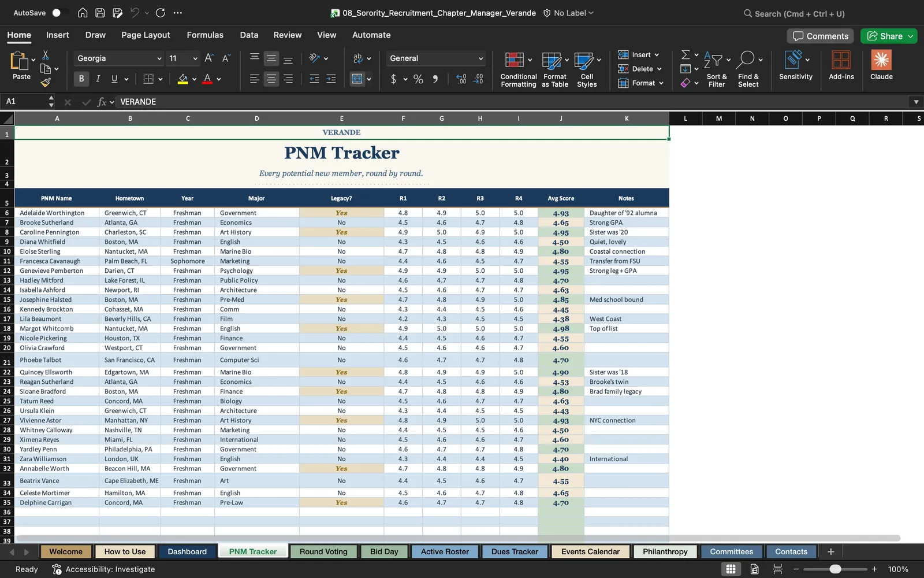Click the Align Left icon
Image resolution: width=924 pixels, height=578 pixels.
click(254, 79)
